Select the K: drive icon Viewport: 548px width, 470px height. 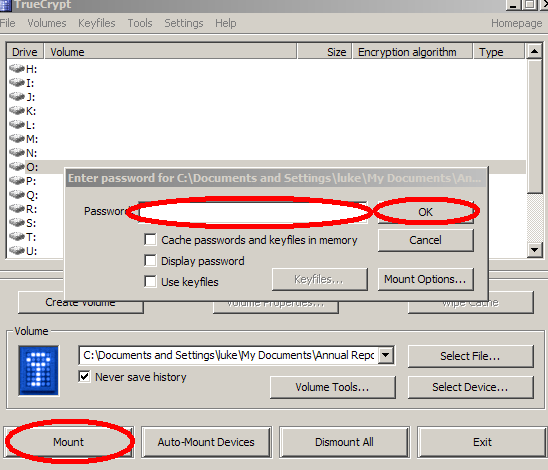[16, 110]
